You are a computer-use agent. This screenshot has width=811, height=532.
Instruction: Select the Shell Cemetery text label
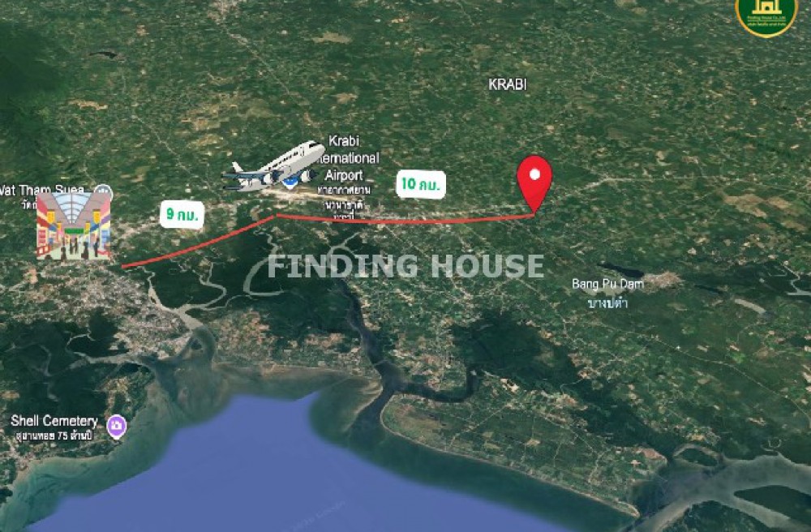[x=54, y=421]
